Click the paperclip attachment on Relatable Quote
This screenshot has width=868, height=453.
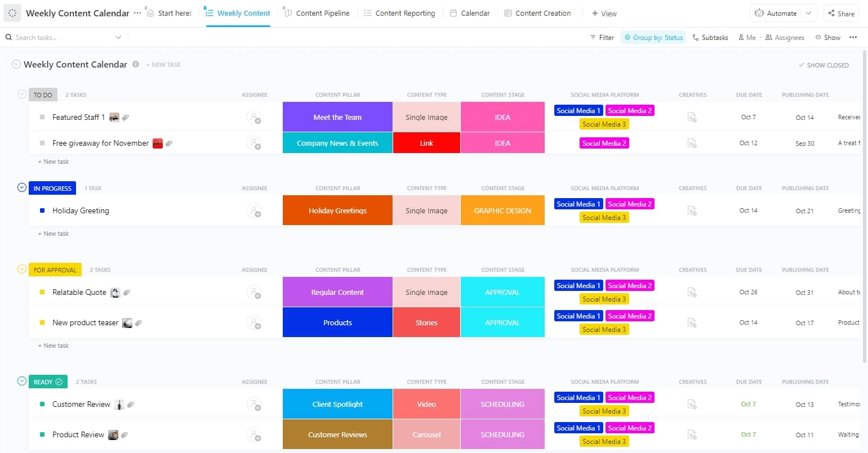coord(127,292)
